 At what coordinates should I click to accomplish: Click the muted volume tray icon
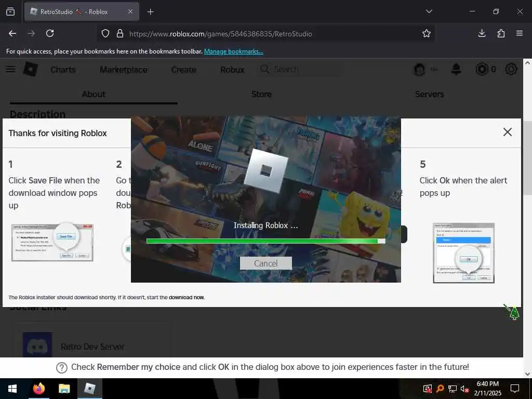coord(464,389)
